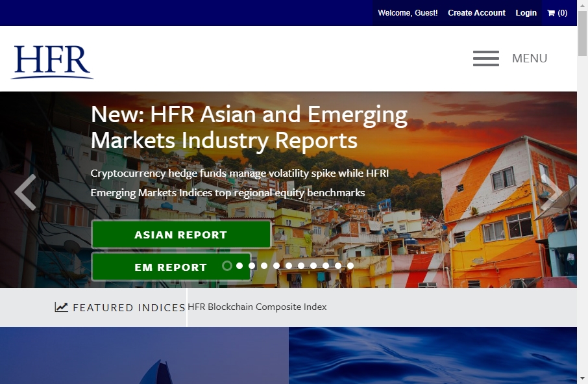
Task: Select the ninth carousel dot
Action: click(326, 266)
